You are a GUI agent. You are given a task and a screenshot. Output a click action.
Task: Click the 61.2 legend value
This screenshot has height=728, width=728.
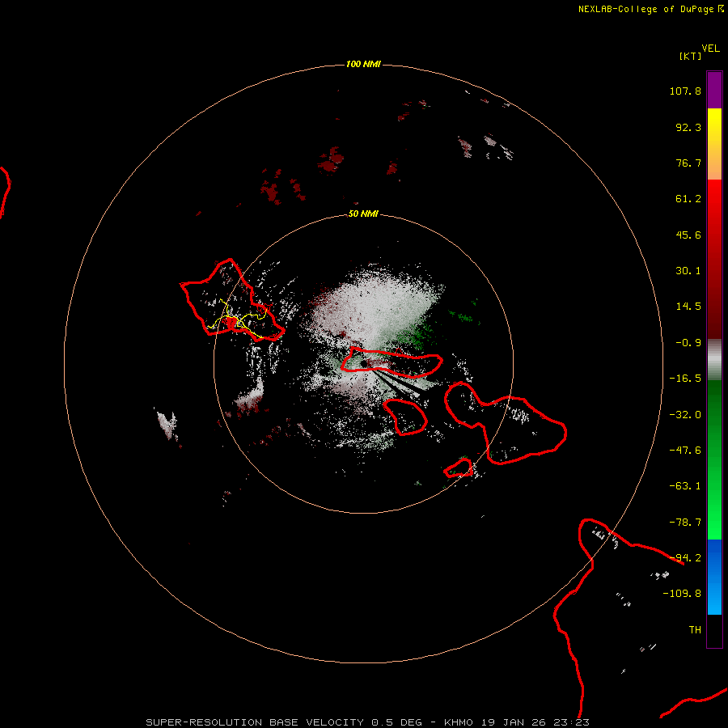(688, 199)
